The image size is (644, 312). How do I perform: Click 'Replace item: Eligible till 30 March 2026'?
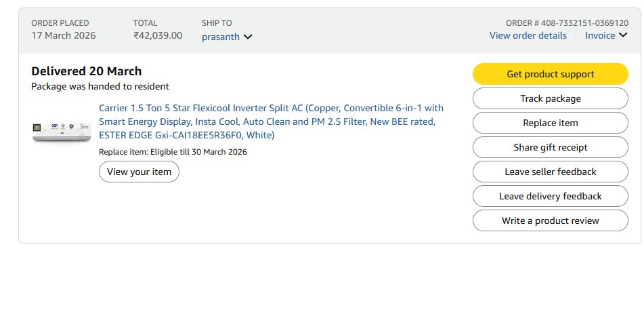(x=173, y=152)
